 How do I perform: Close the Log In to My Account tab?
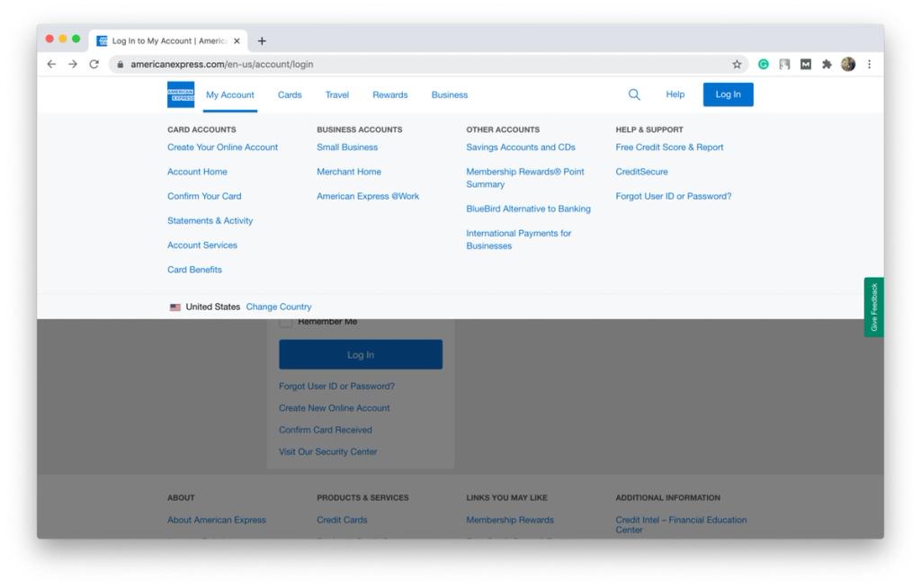click(x=237, y=41)
